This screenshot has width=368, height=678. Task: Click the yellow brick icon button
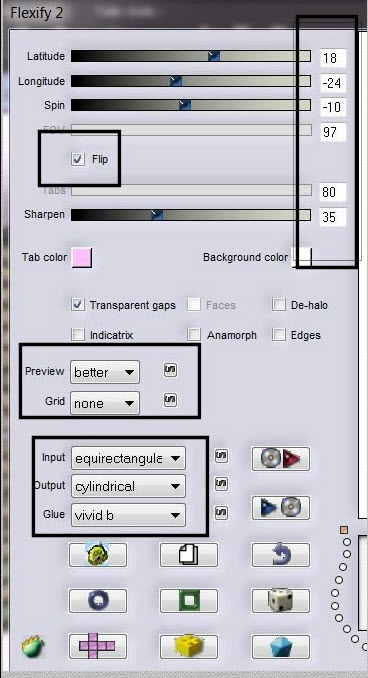pyautogui.click(x=189, y=646)
